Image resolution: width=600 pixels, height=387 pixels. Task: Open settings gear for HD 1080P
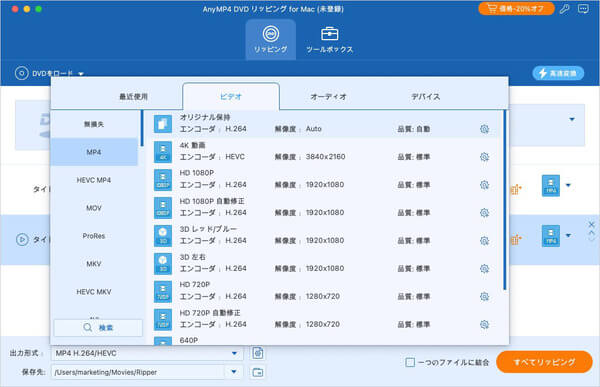(x=484, y=185)
